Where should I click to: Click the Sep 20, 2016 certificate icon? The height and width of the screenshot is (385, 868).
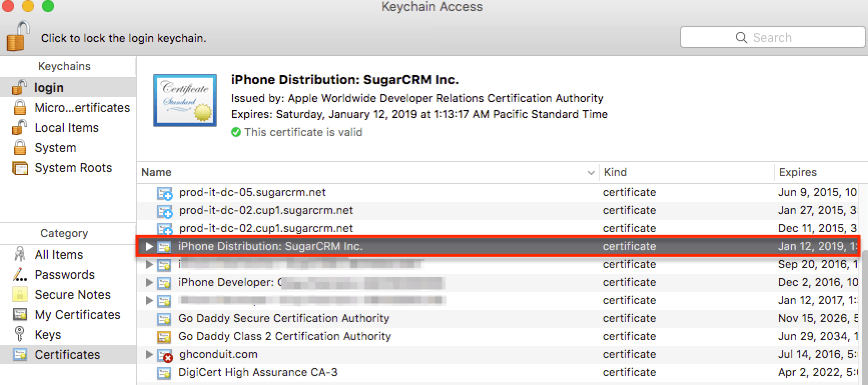coord(164,265)
